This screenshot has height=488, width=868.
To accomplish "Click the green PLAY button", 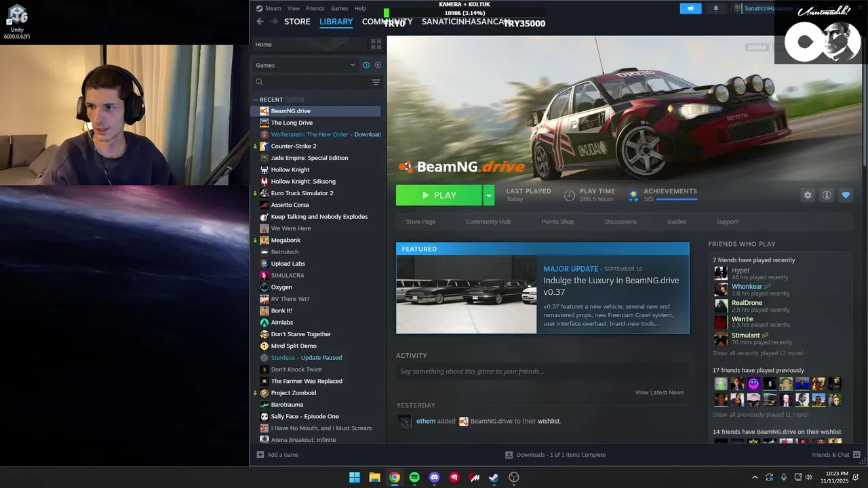I will pos(439,195).
